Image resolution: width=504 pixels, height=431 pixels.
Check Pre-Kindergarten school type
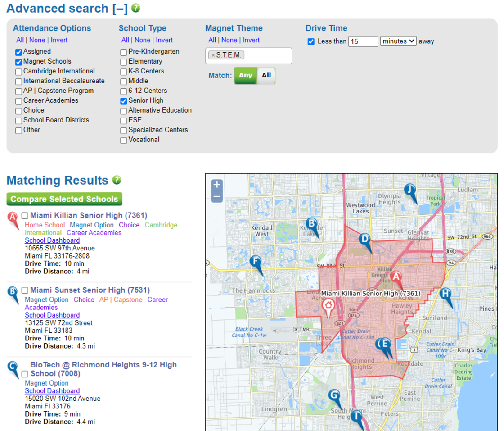[x=124, y=52]
